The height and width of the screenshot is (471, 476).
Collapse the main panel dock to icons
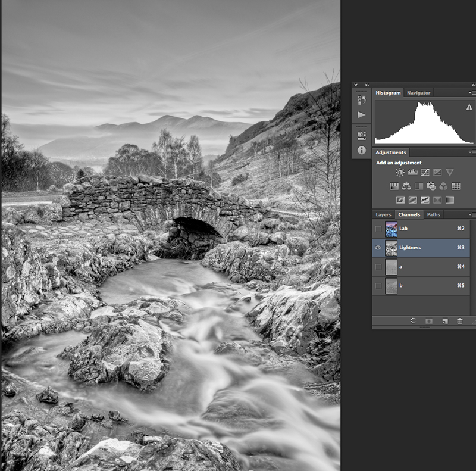pyautogui.click(x=473, y=85)
